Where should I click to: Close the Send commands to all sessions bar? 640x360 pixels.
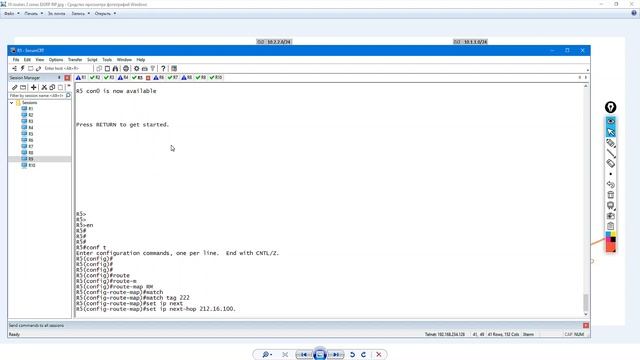(586, 325)
